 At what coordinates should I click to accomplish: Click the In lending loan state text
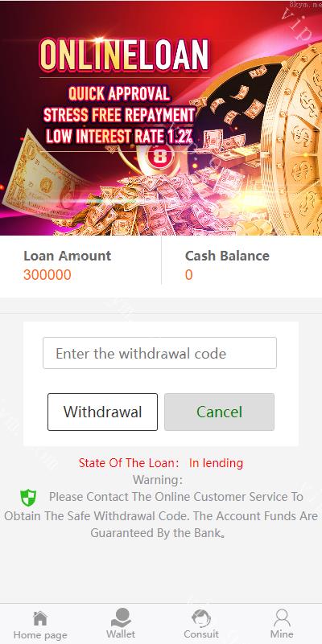216,463
